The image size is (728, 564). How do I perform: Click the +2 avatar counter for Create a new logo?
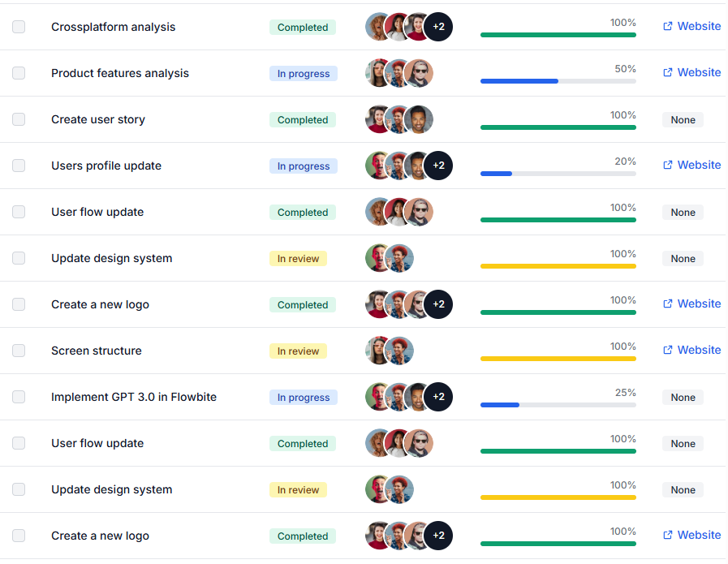coord(437,304)
